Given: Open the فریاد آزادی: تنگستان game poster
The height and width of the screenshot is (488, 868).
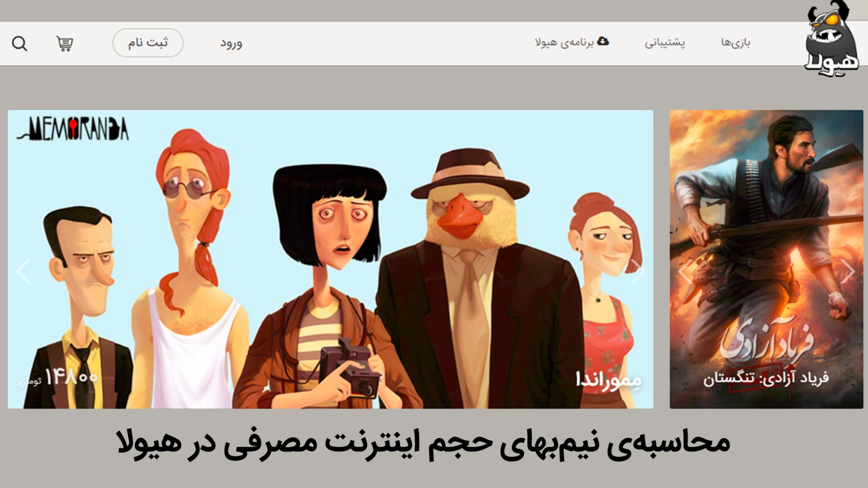Looking at the screenshot, I should (x=766, y=259).
